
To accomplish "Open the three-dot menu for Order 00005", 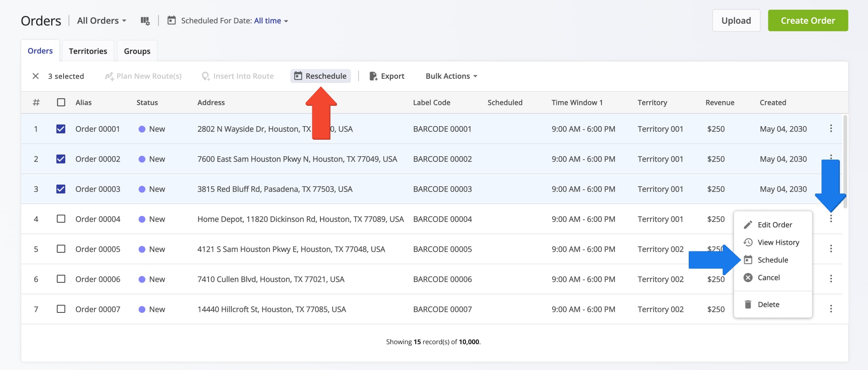I will [831, 249].
